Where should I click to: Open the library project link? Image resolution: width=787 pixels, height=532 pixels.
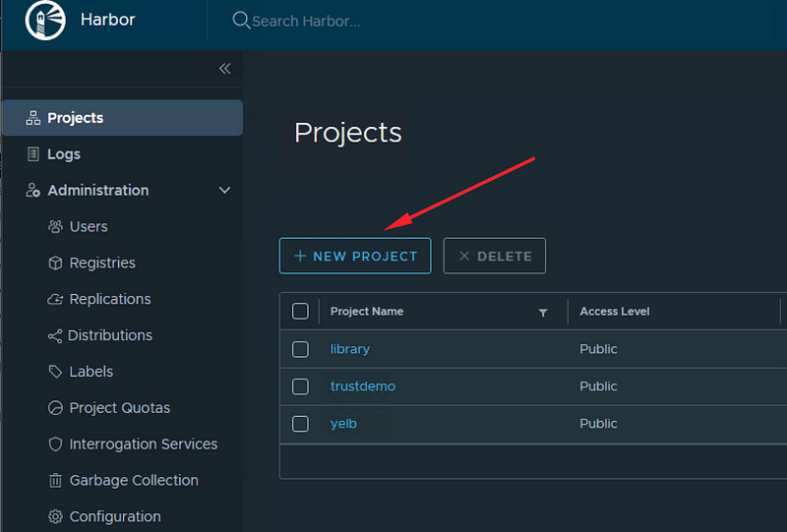(x=350, y=349)
